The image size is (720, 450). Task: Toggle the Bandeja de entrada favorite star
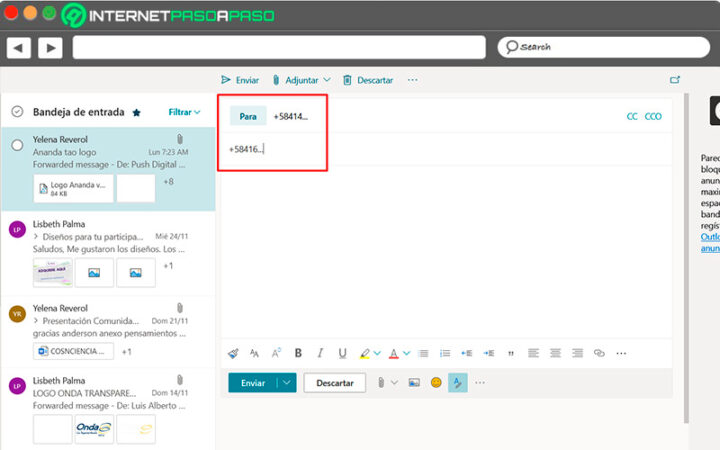click(x=136, y=113)
